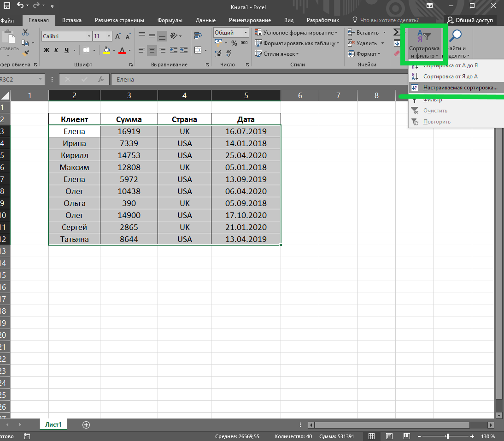Click the Cut scissors icon

25,33
